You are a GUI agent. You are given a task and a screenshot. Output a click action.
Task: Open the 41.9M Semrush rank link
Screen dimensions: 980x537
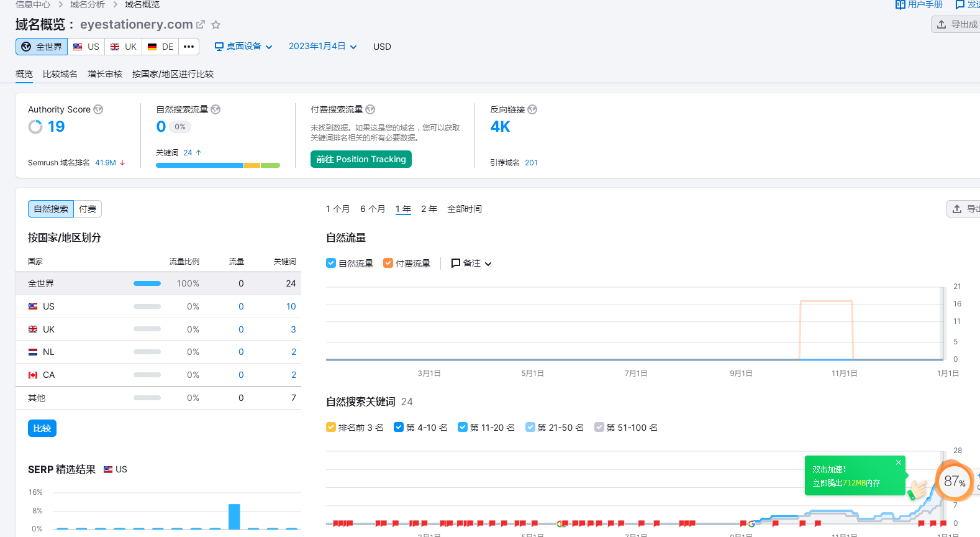click(x=106, y=163)
